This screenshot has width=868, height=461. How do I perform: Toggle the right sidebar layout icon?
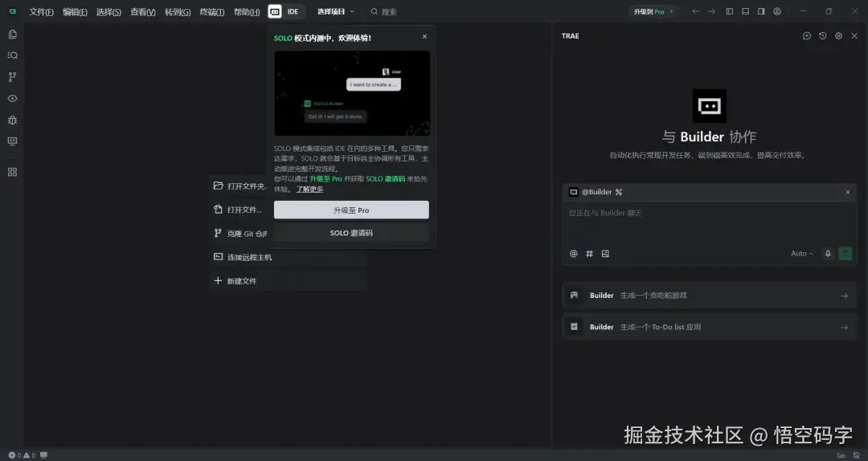pos(761,11)
